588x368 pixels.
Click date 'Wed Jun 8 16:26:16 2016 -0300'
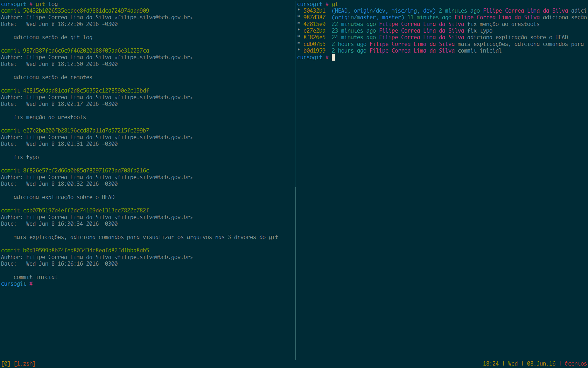tap(72, 264)
